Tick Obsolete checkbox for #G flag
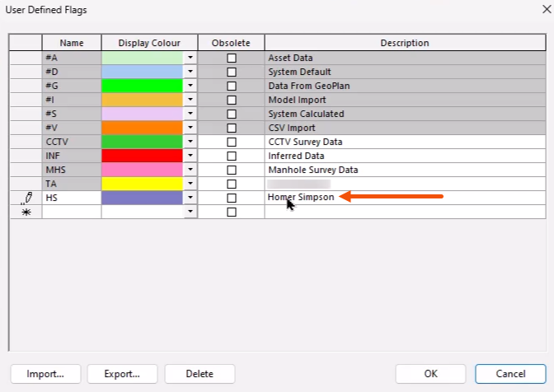554x392 pixels. (x=232, y=86)
